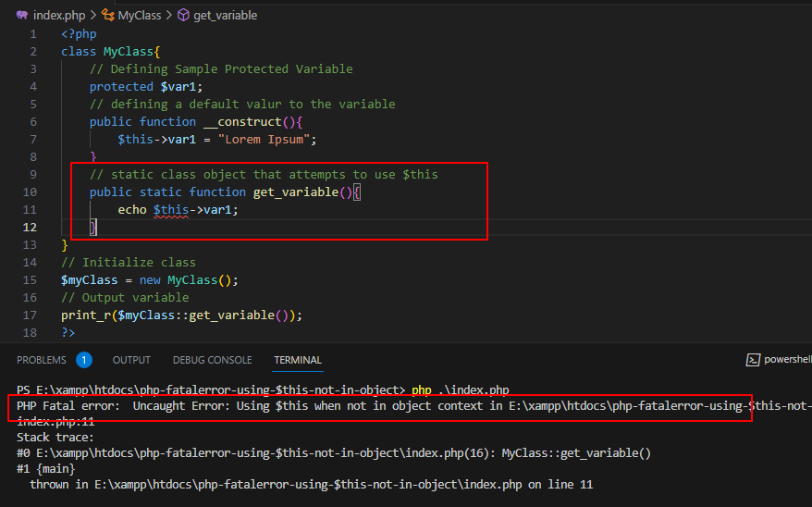The height and width of the screenshot is (507, 812).
Task: Open the DEBUG CONSOLE tab
Action: pyautogui.click(x=213, y=360)
